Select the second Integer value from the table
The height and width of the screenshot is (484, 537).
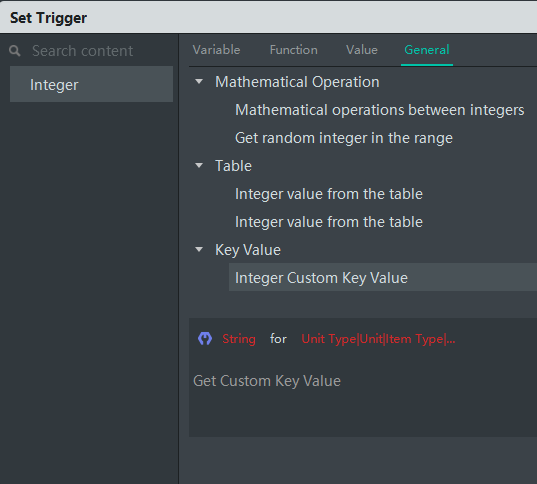[x=329, y=222]
